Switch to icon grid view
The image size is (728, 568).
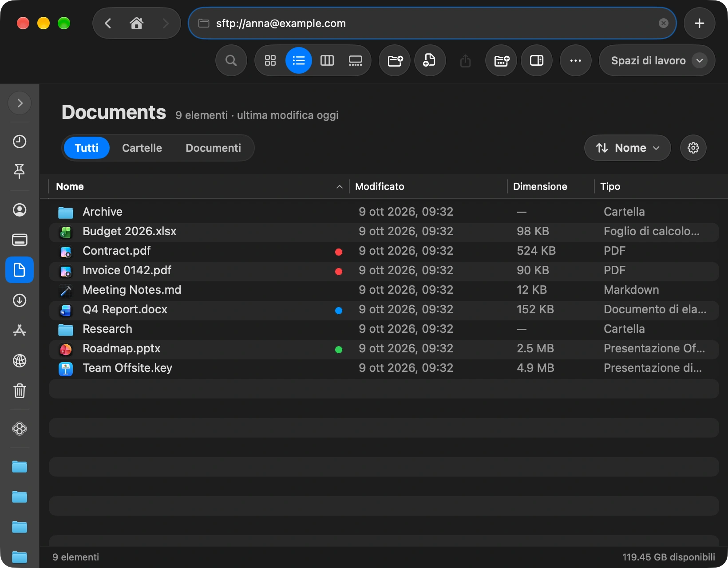[x=270, y=60]
